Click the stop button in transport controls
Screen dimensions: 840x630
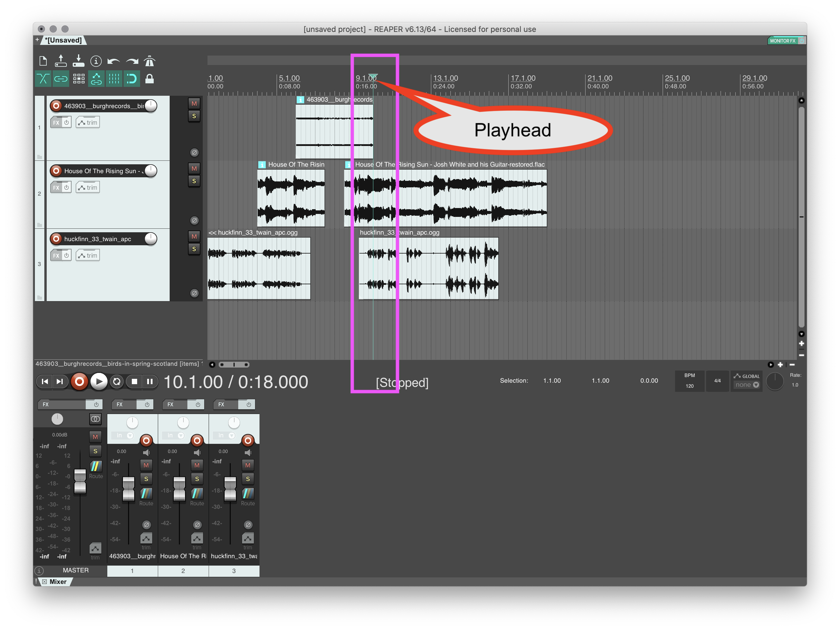click(133, 382)
